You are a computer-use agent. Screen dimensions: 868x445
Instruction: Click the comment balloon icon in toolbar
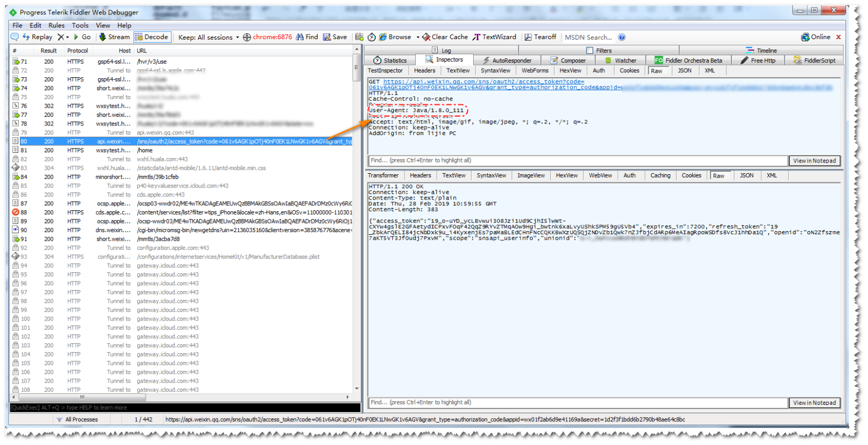(x=14, y=37)
